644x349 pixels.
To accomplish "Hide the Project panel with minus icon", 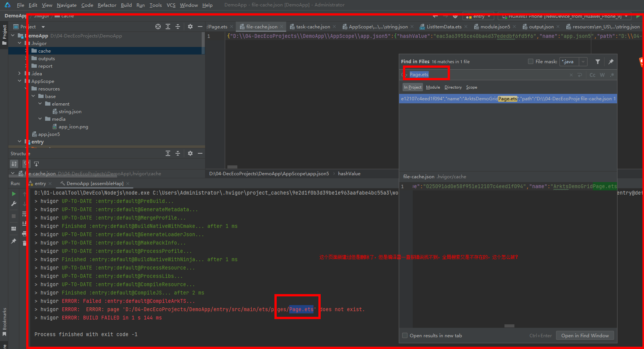I will click(x=200, y=26).
